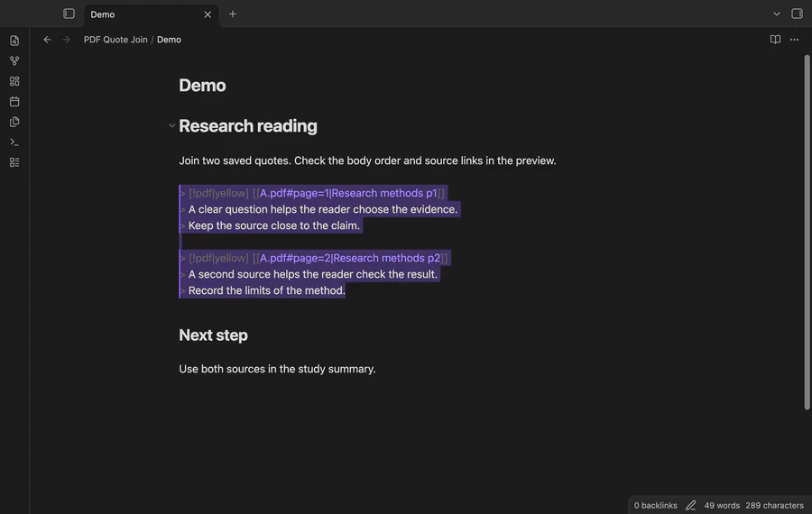This screenshot has height=514, width=812.
Task: Open the tab list dropdown chevron
Action: pyautogui.click(x=776, y=14)
